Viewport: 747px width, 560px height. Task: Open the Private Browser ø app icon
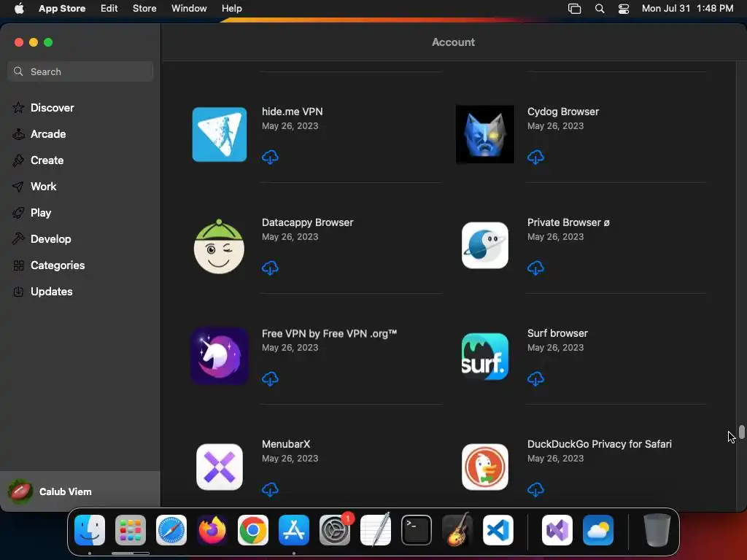click(x=485, y=245)
